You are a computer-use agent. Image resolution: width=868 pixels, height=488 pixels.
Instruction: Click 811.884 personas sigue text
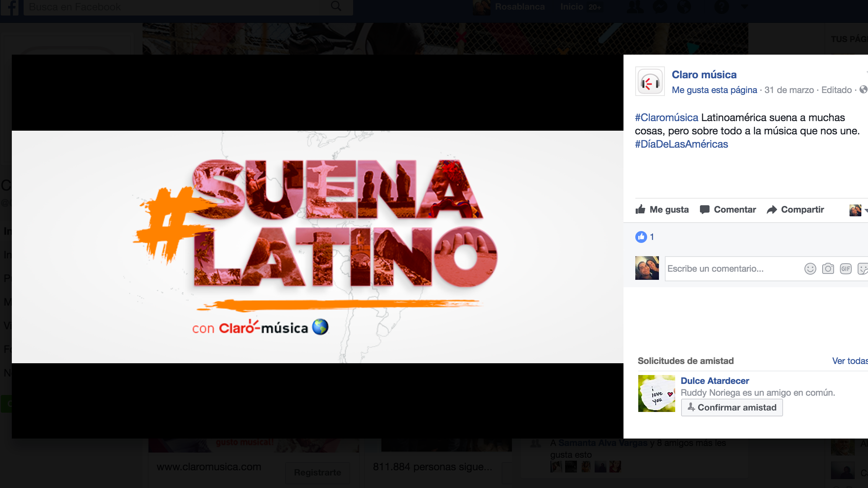tap(433, 467)
